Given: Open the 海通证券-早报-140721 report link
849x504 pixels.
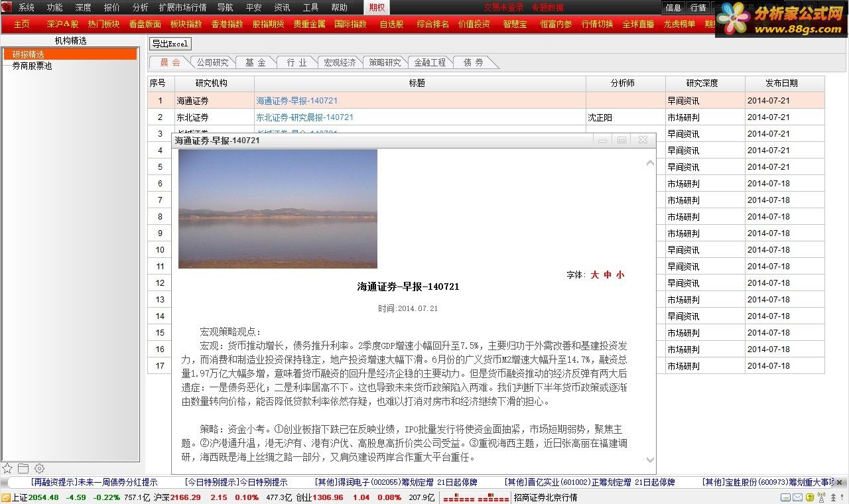Looking at the screenshot, I should 296,101.
